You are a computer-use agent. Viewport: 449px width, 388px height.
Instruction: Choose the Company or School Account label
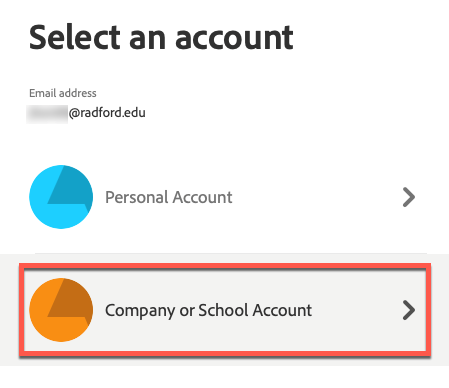click(x=209, y=311)
